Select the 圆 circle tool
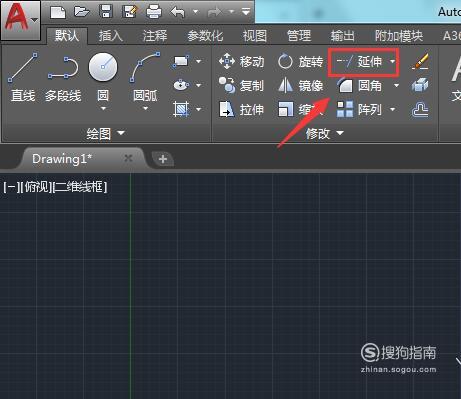 (103, 76)
